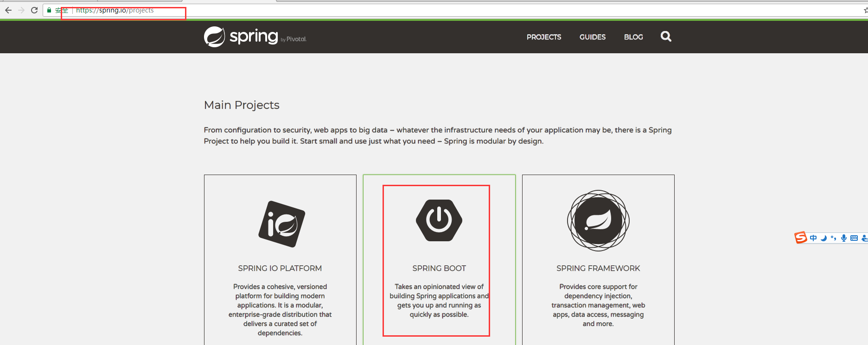
Task: Click the green secure padlock icon
Action: pos(49,10)
